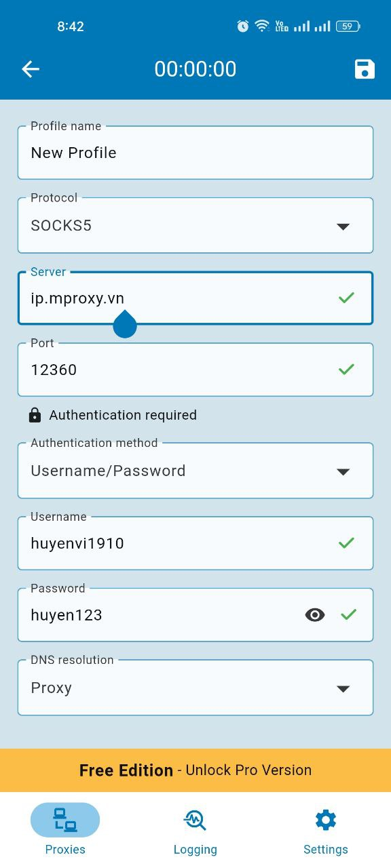The height and width of the screenshot is (868, 391).
Task: Tap the battery indicator in status bar
Action: coord(348,26)
